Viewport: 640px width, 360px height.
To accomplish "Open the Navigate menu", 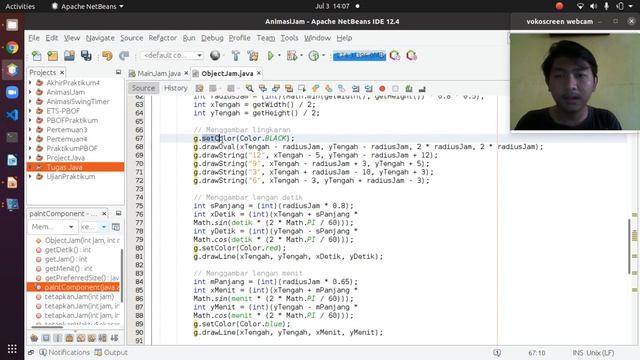I will 100,38.
